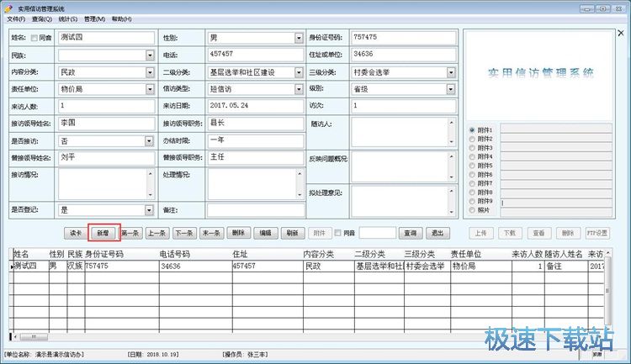Open the 性别 dropdown
Screen dimensions: 631x364
click(x=299, y=38)
